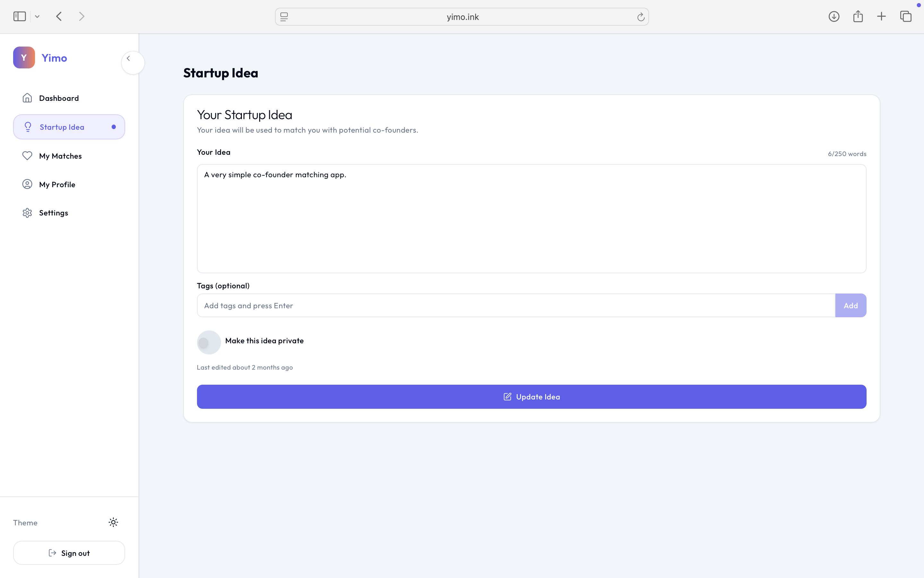The image size is (924, 578).
Task: Click the Add tag button
Action: [851, 305]
